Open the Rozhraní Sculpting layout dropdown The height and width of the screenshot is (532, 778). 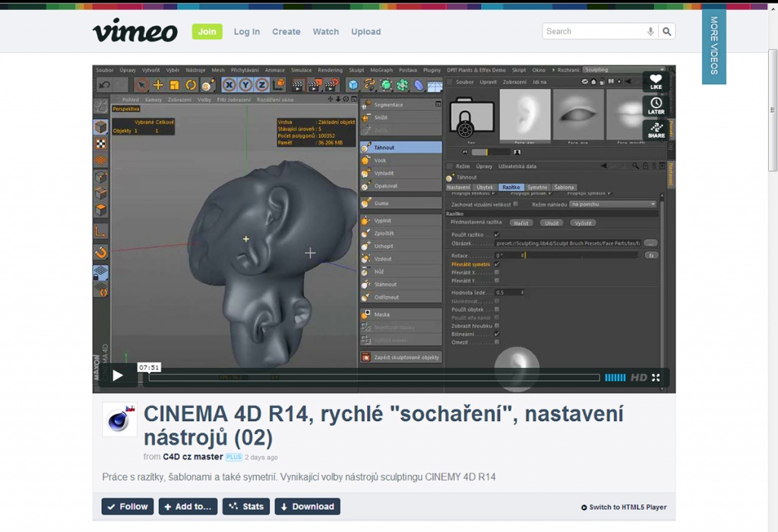[x=624, y=70]
